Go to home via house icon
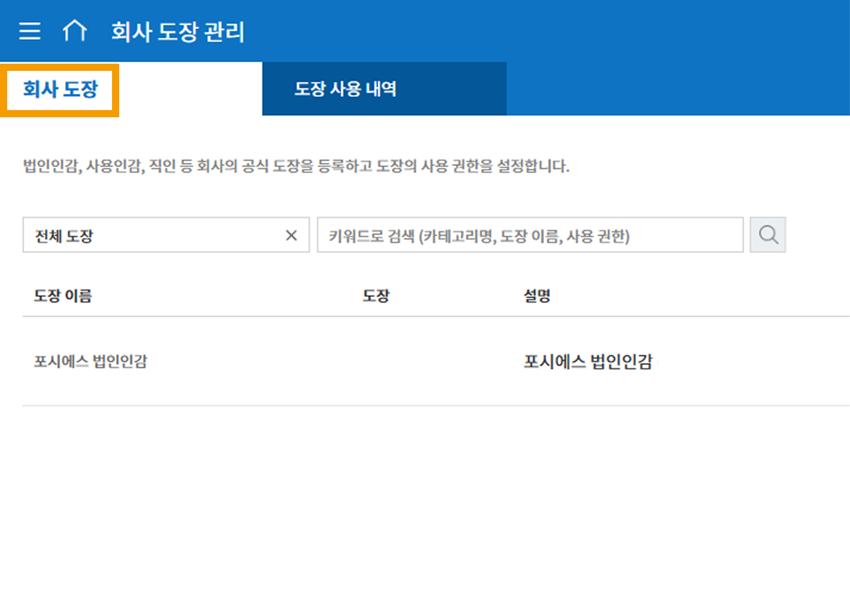This screenshot has width=850, height=616. [74, 31]
